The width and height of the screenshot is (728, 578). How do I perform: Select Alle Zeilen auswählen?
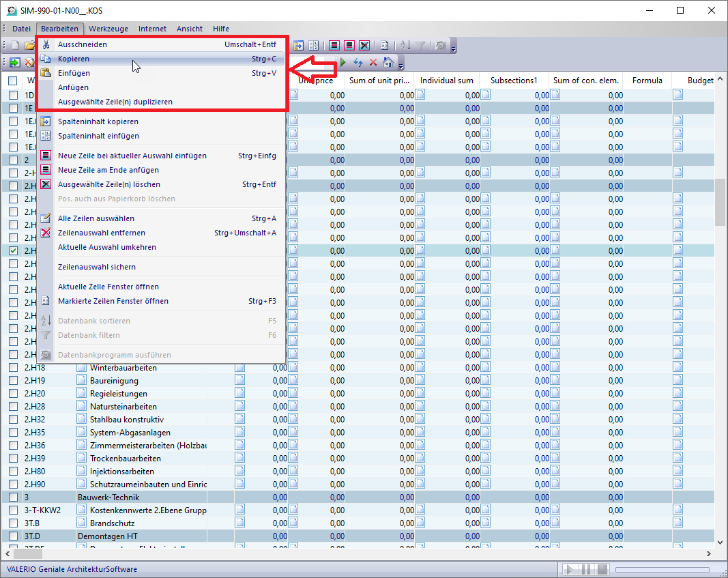pos(96,218)
